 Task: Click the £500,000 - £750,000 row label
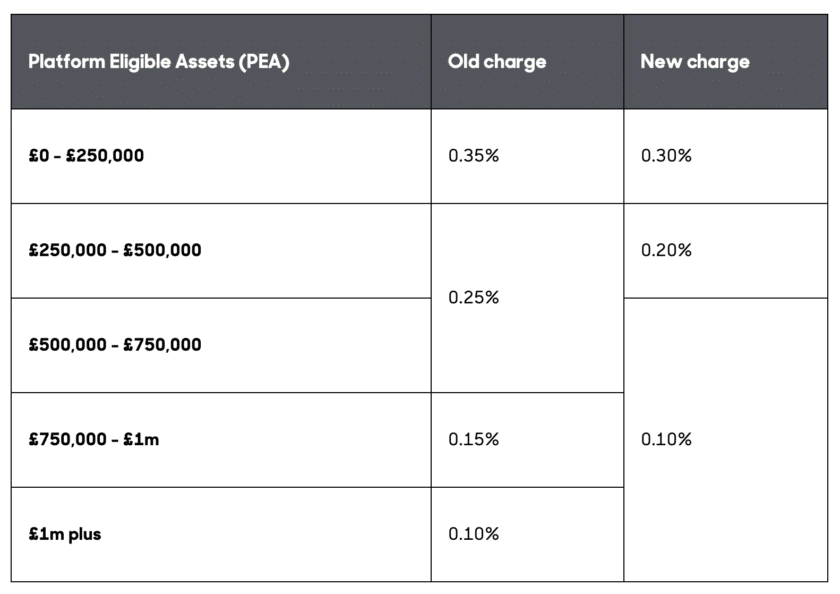tap(115, 345)
